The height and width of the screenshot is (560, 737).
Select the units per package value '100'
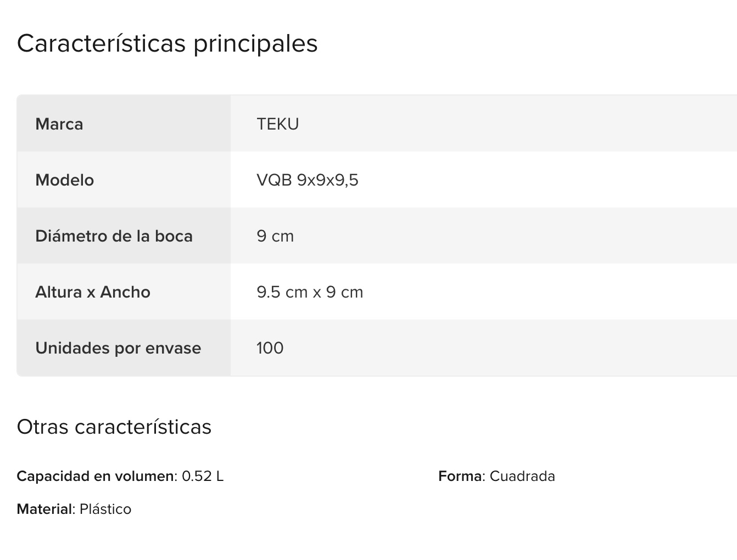pyautogui.click(x=270, y=348)
